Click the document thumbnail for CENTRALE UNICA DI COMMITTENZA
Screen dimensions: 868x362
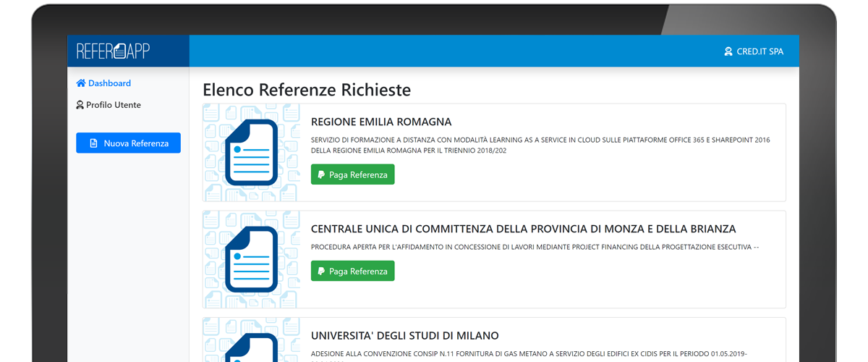point(252,259)
